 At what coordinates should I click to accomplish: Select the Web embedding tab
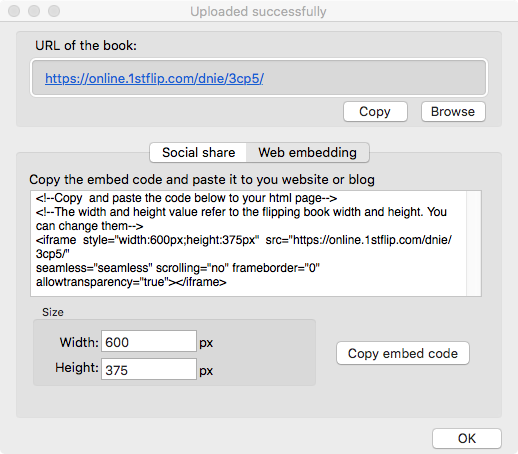[307, 153]
